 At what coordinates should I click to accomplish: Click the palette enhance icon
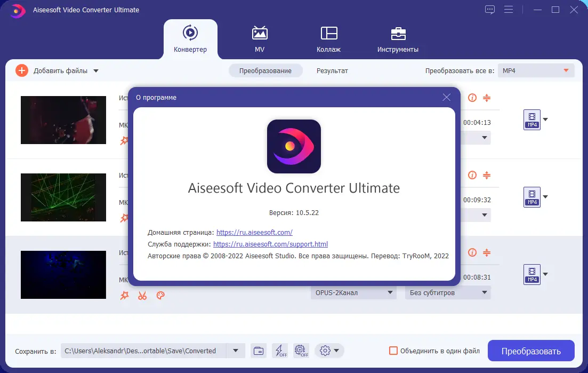(x=160, y=295)
